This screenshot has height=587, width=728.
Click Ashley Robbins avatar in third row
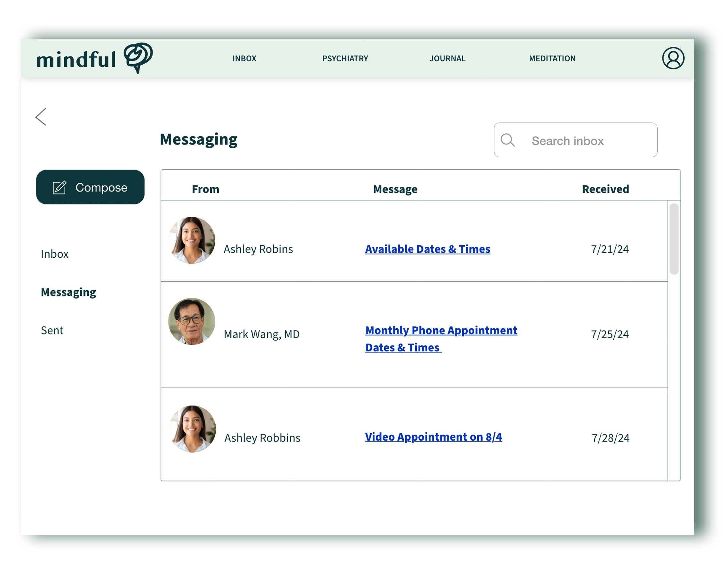(193, 429)
